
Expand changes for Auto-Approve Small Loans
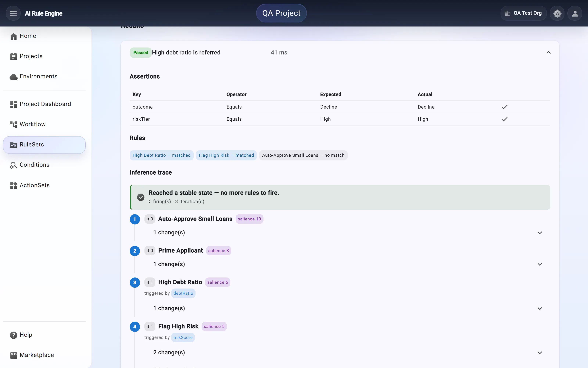[x=540, y=233]
